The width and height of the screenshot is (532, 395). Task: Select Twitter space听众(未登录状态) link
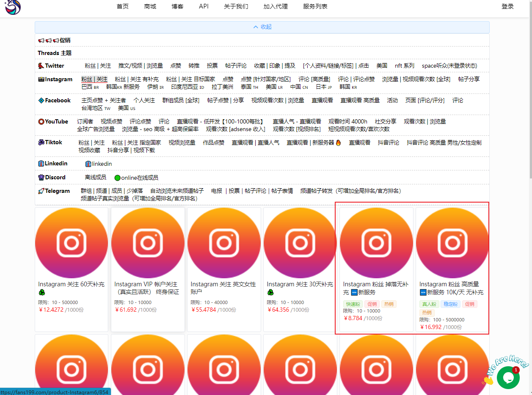coord(449,66)
